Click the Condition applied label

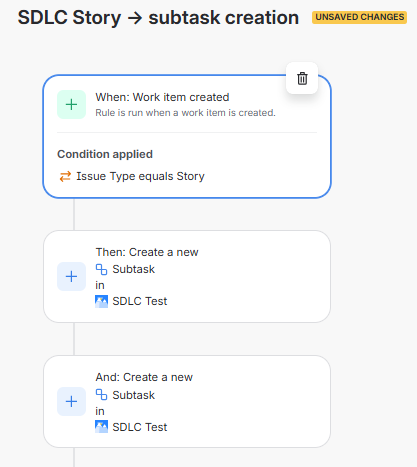[x=105, y=154]
